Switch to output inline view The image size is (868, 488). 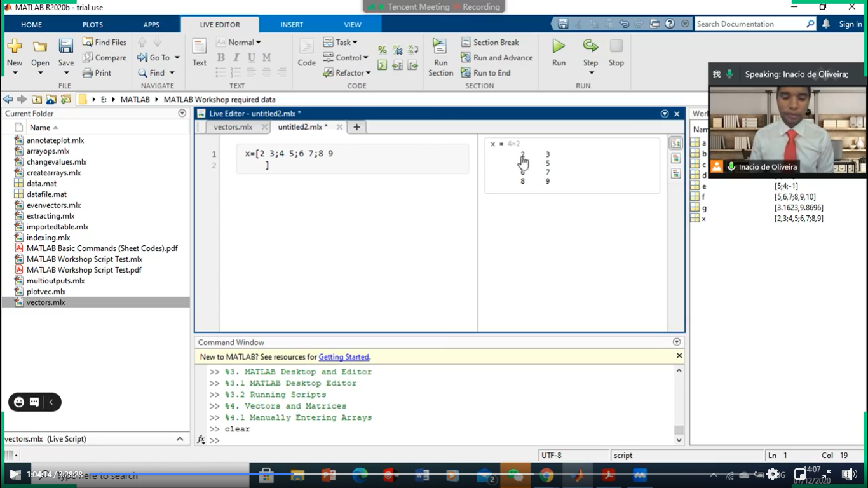(675, 158)
